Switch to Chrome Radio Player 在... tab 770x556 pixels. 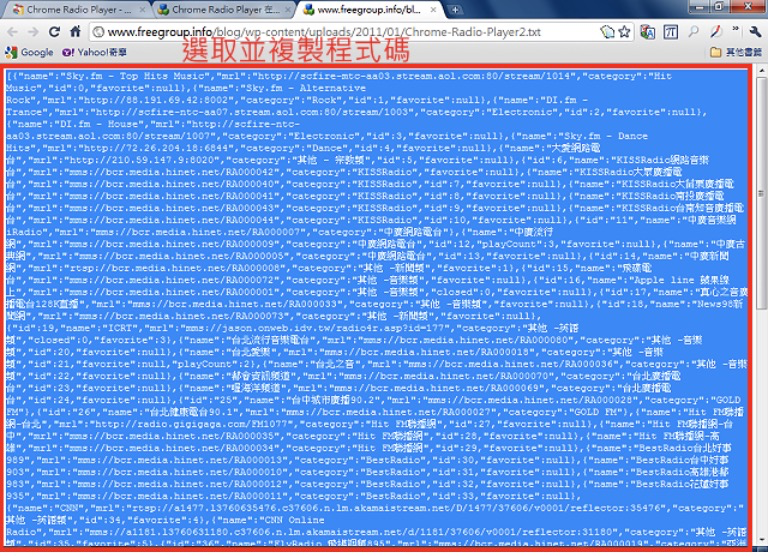(x=221, y=9)
